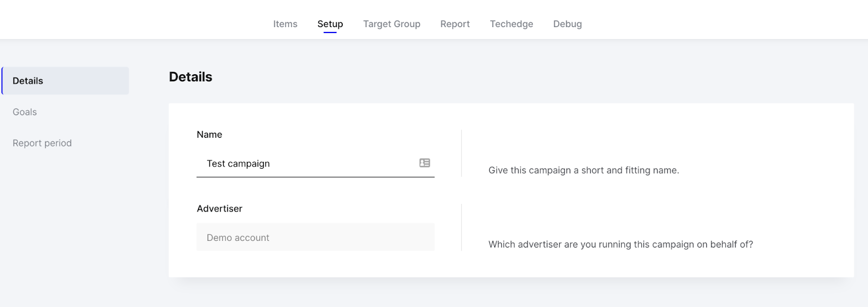868x307 pixels.
Task: Click the Name field label
Action: pyautogui.click(x=209, y=135)
